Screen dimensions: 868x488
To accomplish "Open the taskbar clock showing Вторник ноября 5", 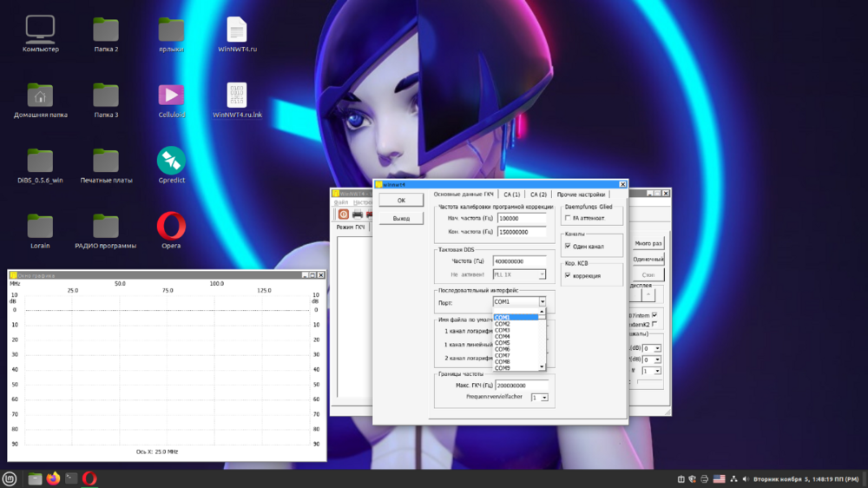I will tap(806, 479).
